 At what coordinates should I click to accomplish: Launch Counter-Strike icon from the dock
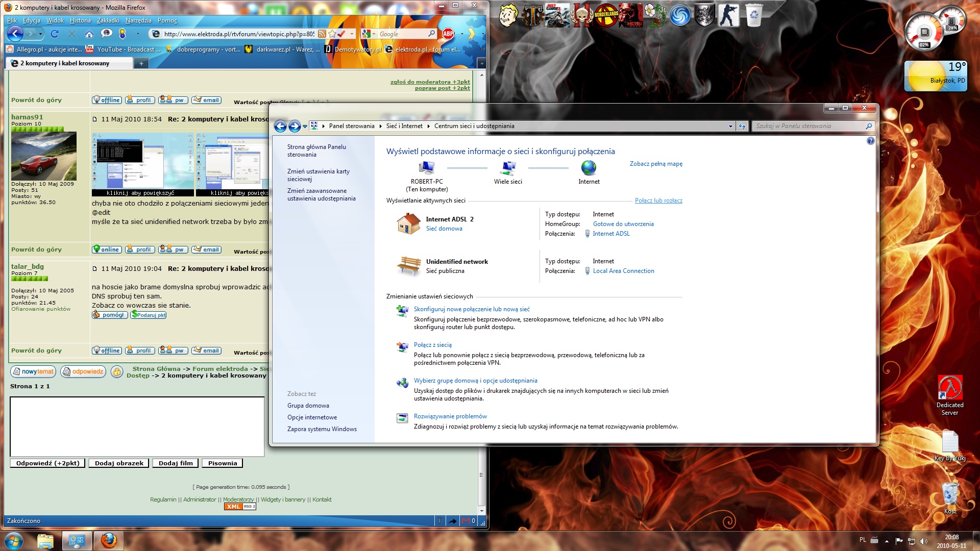tap(728, 15)
